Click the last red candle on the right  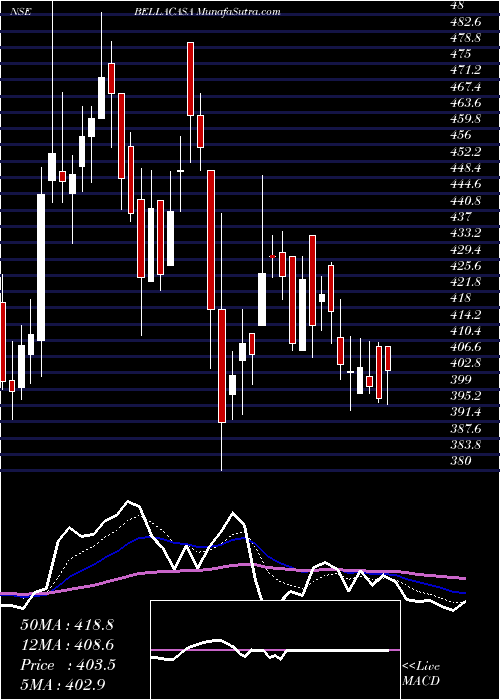point(388,358)
